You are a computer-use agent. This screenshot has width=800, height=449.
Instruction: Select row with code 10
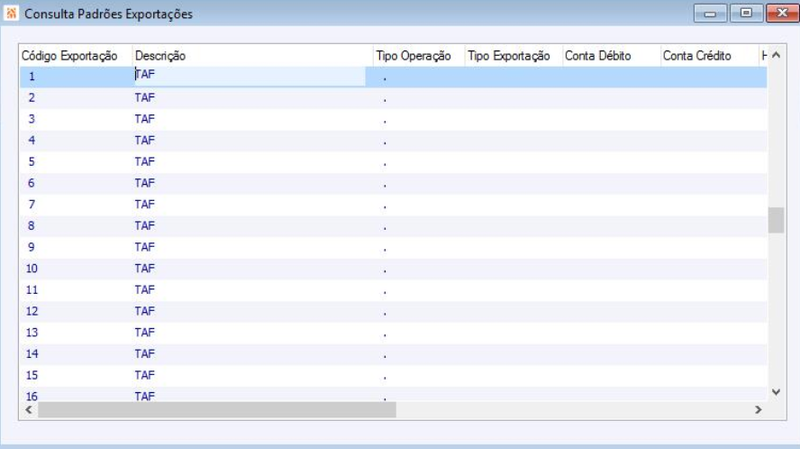pyautogui.click(x=393, y=269)
